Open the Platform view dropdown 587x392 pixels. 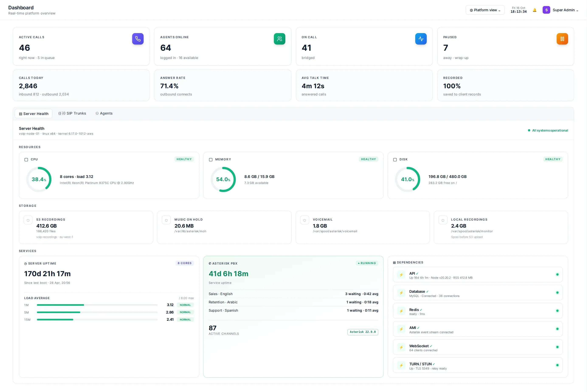coord(485,10)
